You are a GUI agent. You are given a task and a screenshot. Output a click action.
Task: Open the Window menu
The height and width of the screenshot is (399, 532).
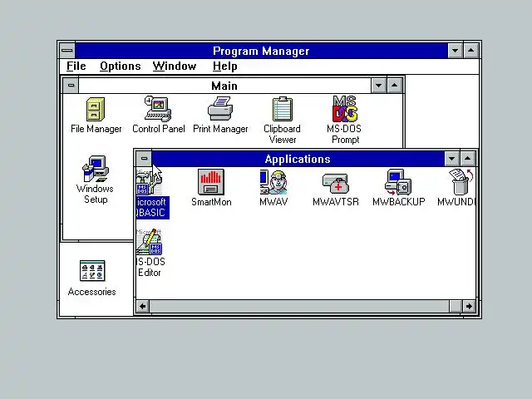coord(175,66)
